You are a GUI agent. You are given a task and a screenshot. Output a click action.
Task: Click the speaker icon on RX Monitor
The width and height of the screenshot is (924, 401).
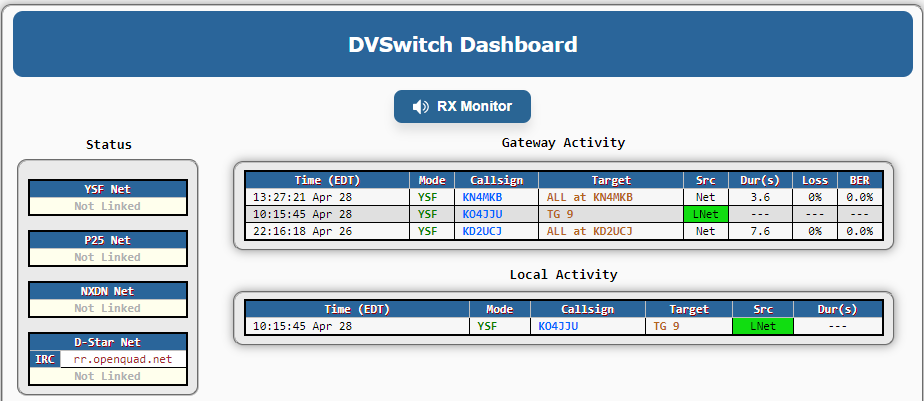pyautogui.click(x=420, y=107)
